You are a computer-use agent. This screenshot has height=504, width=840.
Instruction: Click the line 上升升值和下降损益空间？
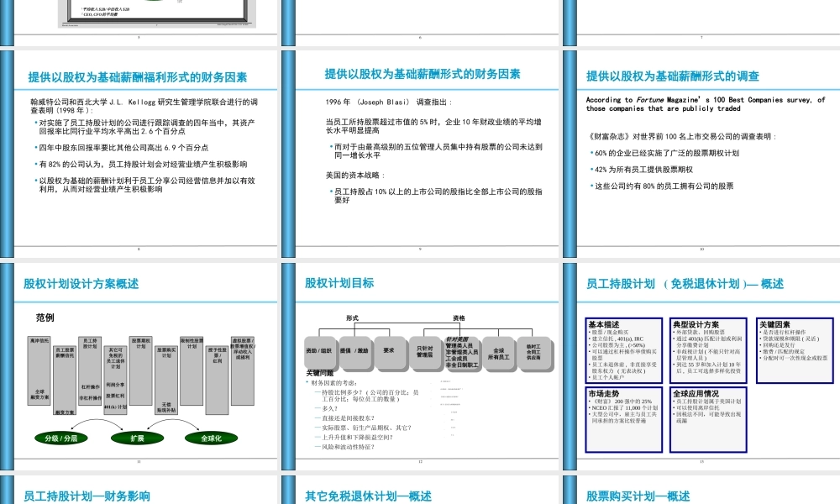[x=354, y=437]
